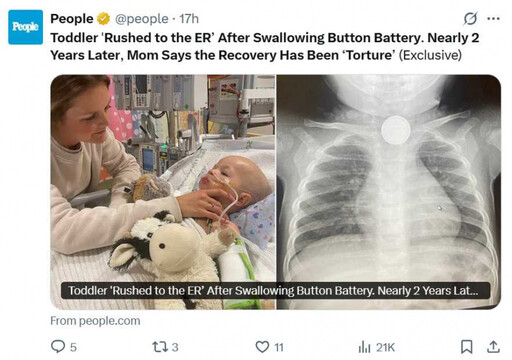Screen dimensions: 512x360
Task: Open the Grok explain icon on the post
Action: pyautogui.click(x=470, y=19)
